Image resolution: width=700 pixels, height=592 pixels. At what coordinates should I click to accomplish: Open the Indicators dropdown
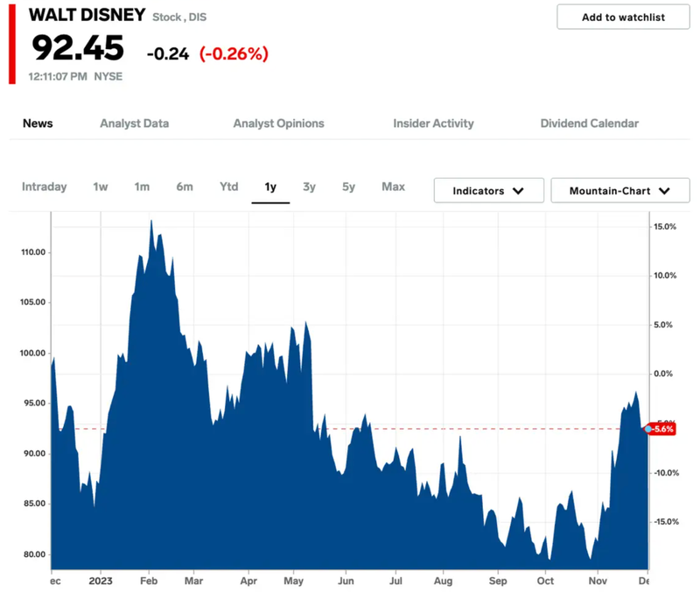tap(489, 191)
